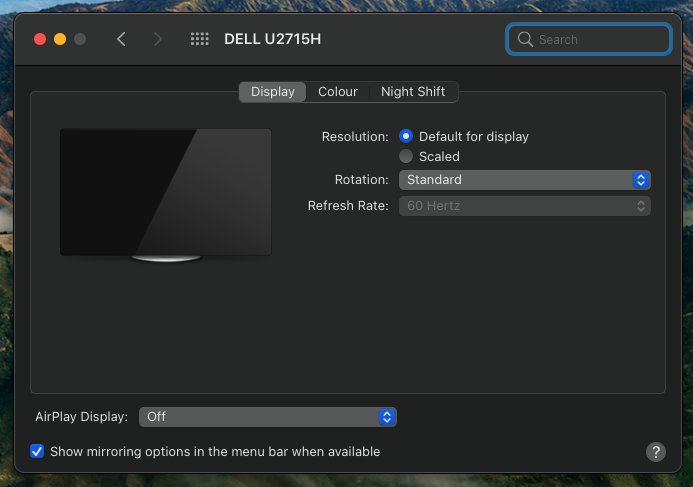Open help with the question mark button
Viewport: 693px width, 487px height.
pos(655,452)
